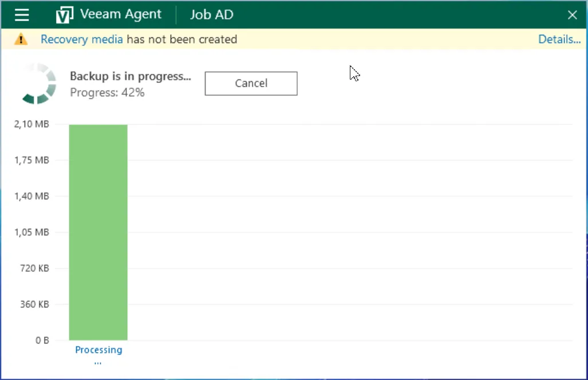Click the Veeam logo icon
The width and height of the screenshot is (588, 380).
coord(64,15)
